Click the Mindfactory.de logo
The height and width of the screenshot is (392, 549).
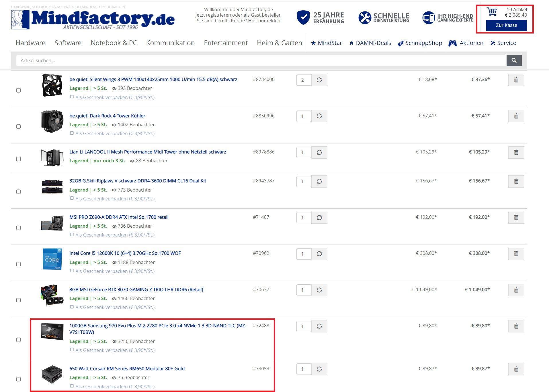click(93, 19)
